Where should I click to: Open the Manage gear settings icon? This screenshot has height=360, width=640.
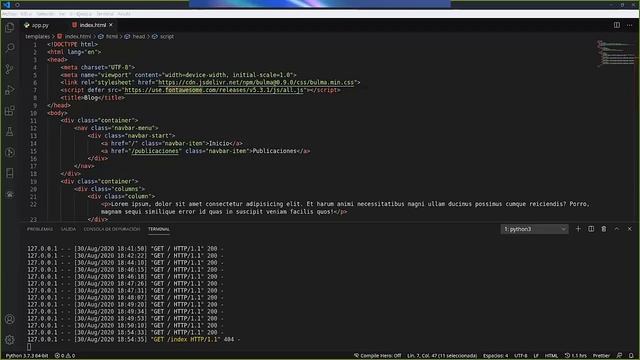[10, 339]
